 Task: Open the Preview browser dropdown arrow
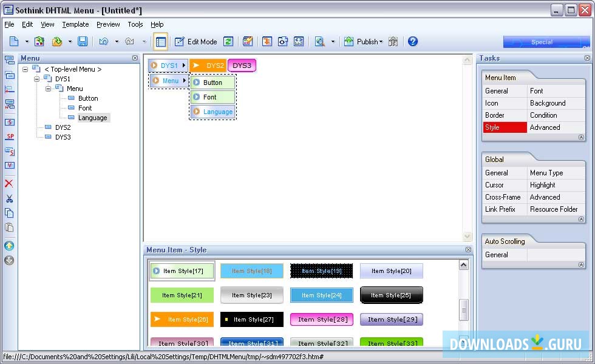[x=333, y=42]
